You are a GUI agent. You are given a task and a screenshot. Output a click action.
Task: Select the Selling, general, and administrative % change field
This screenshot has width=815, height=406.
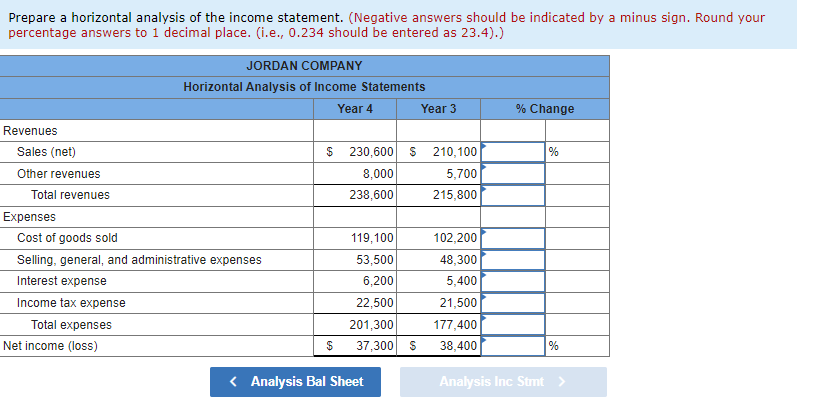[513, 260]
